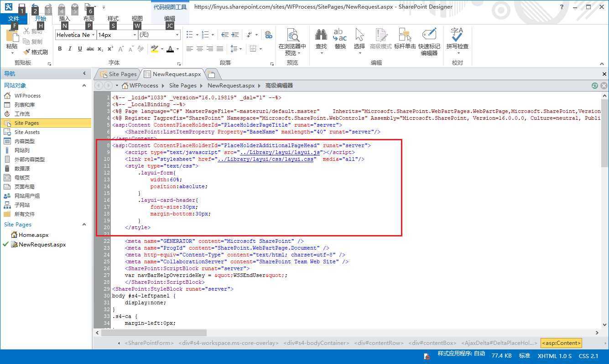Screen dimensions: 609x364
Task: Open Home.aspx in Site Pages list
Action: 33,235
